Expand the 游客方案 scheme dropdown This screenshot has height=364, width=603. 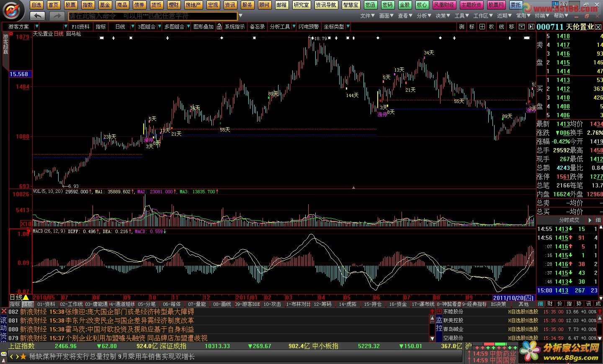(37, 26)
